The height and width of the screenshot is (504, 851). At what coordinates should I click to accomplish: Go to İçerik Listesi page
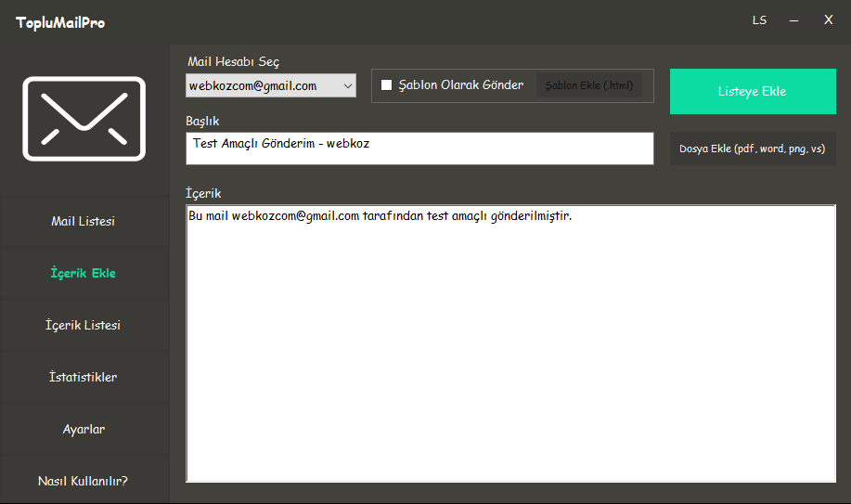[84, 326]
